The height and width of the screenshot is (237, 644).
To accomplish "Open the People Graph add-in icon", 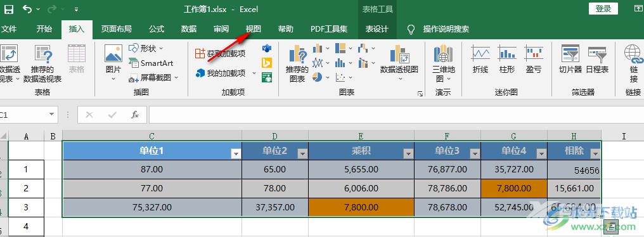I will (x=267, y=77).
